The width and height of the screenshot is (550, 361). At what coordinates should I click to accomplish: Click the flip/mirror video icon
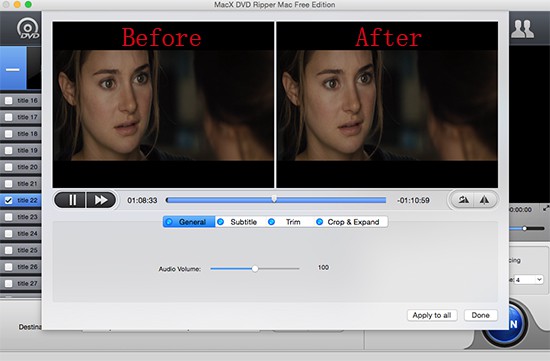click(485, 200)
